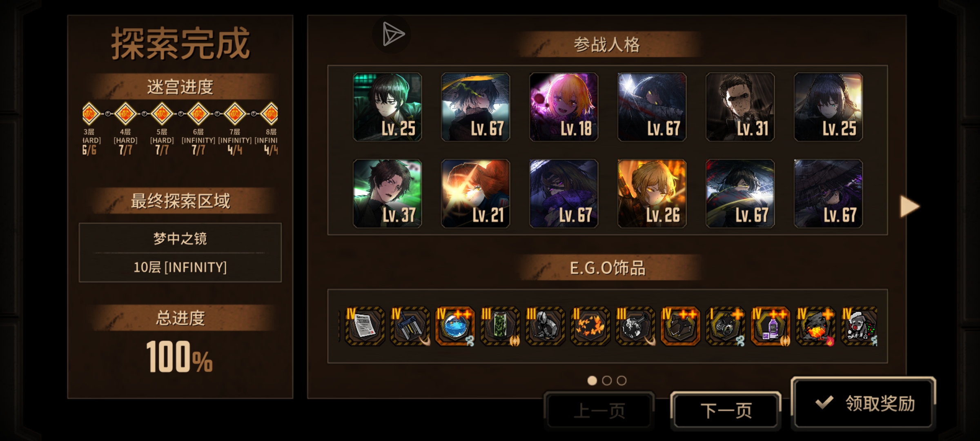Select the burning coal E.G.O gift
The width and height of the screenshot is (980, 441).
click(x=815, y=326)
